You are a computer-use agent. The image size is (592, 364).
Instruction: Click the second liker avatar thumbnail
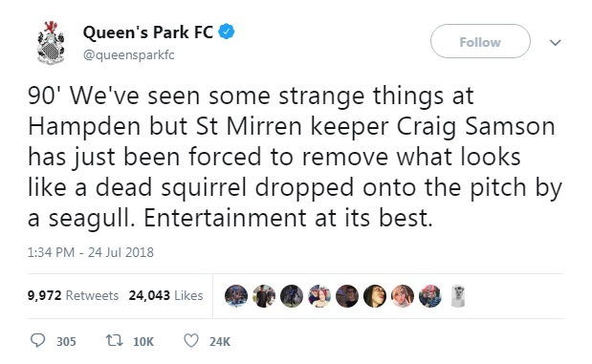pyautogui.click(x=264, y=296)
